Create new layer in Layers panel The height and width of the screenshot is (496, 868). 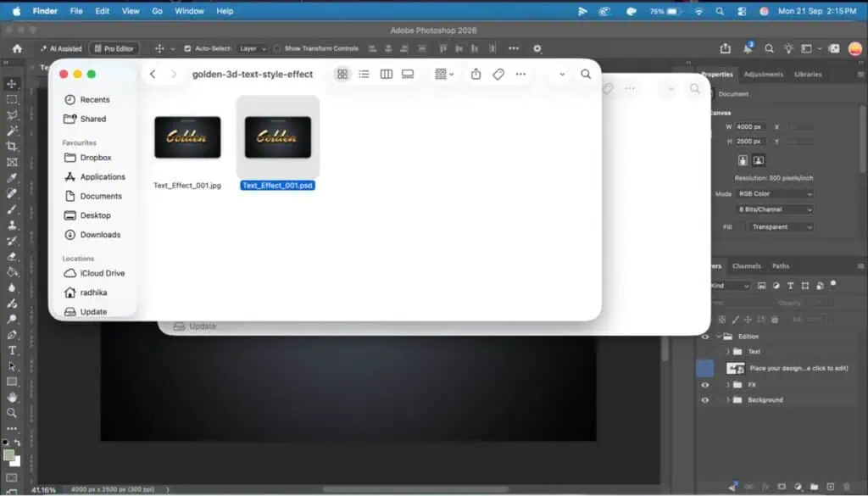tap(831, 487)
